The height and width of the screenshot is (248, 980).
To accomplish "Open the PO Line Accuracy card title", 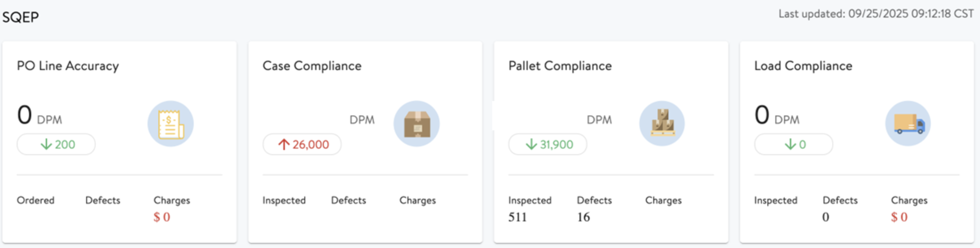I will click(x=68, y=66).
